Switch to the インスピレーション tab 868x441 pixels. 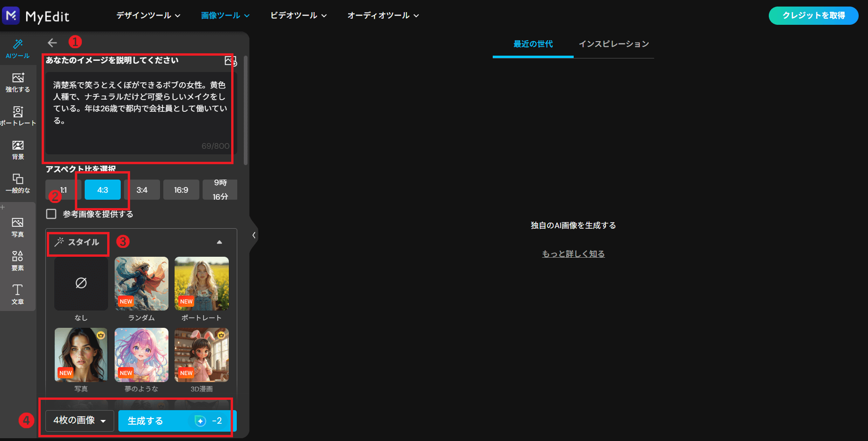coord(614,44)
